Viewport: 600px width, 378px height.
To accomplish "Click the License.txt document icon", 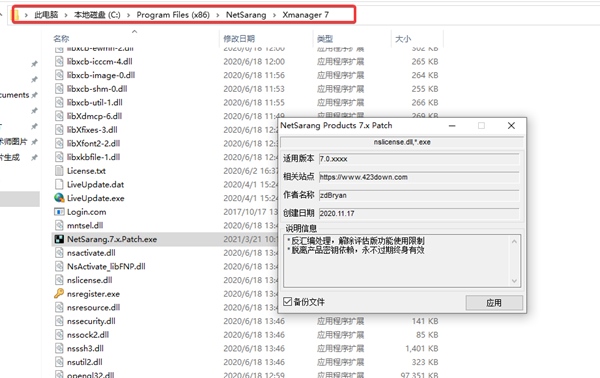I will click(x=59, y=171).
